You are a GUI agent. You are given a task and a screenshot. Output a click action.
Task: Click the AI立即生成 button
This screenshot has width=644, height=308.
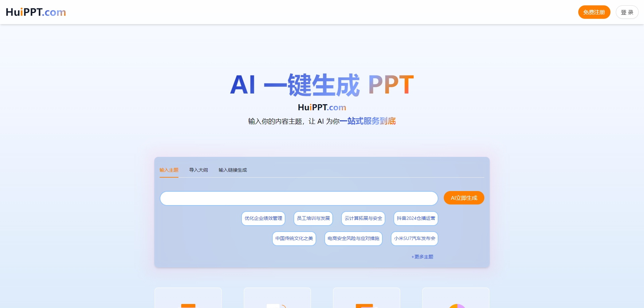tap(464, 198)
